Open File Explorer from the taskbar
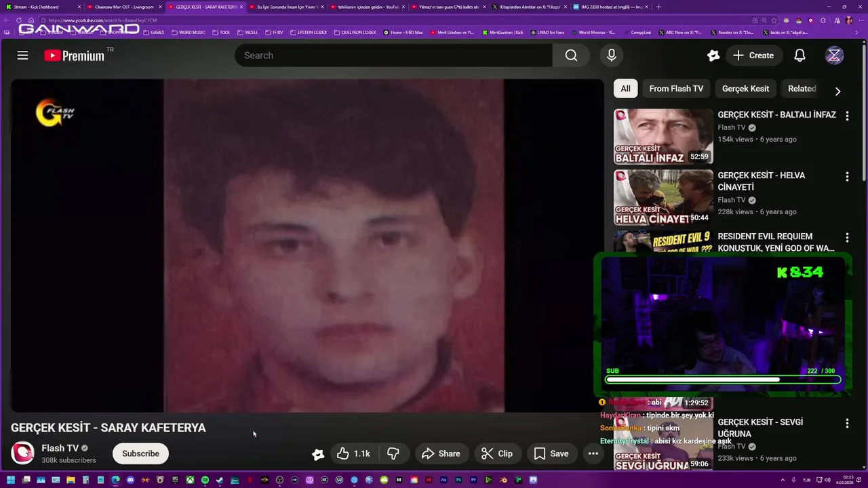Image resolution: width=868 pixels, height=488 pixels. (x=71, y=480)
